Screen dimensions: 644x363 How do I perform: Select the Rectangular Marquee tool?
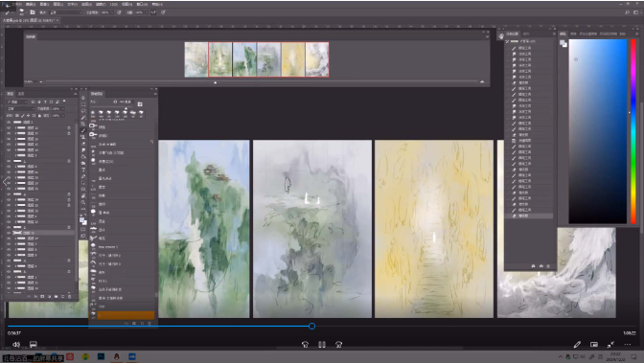[83, 104]
